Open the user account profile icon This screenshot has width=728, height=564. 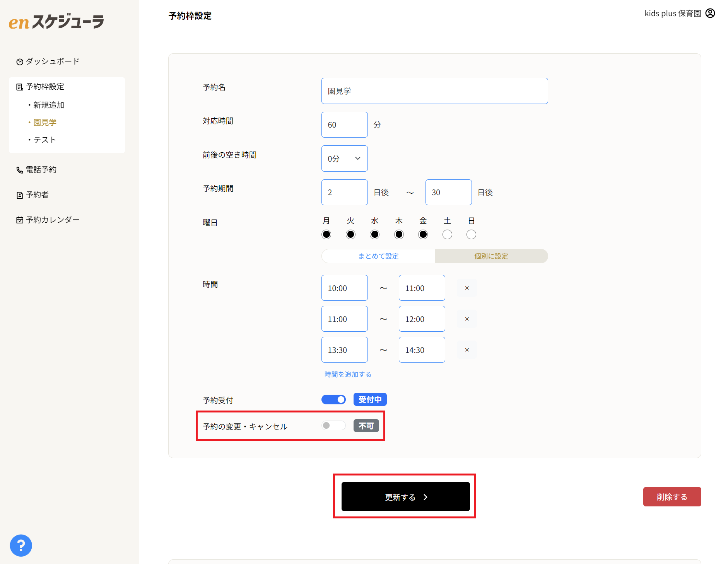pyautogui.click(x=710, y=13)
